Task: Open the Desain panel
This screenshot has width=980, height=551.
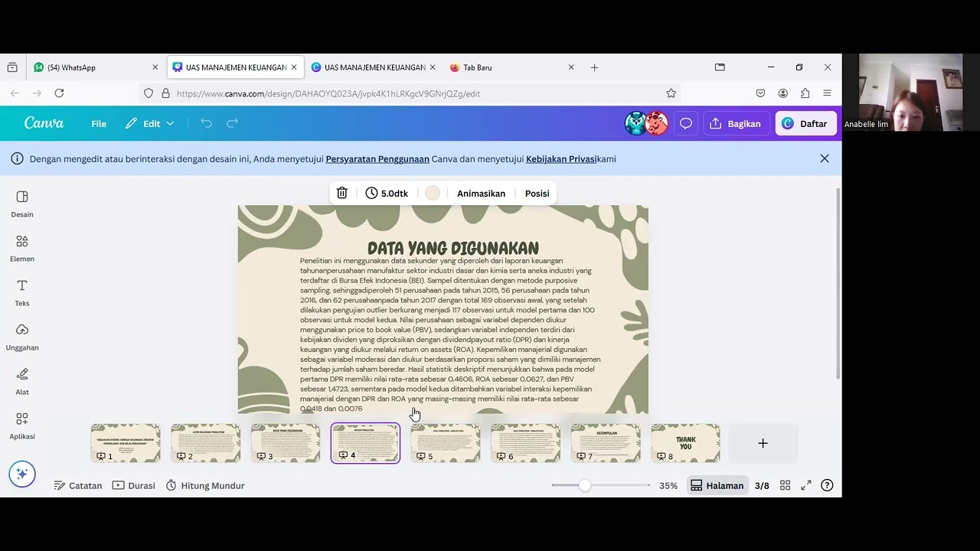Action: (22, 204)
